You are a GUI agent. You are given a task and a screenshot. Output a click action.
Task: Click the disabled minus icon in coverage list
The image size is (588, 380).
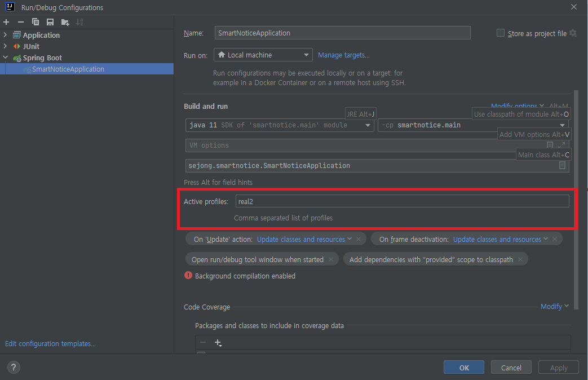tap(203, 342)
